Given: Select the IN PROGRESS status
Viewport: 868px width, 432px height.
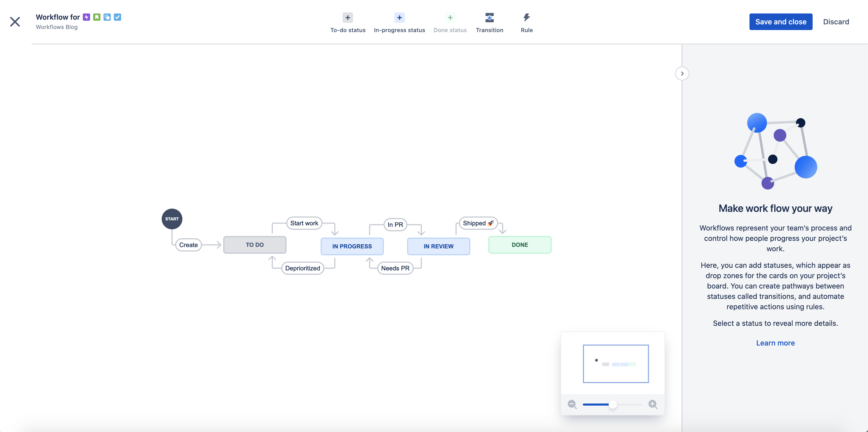Looking at the screenshot, I should (352, 246).
